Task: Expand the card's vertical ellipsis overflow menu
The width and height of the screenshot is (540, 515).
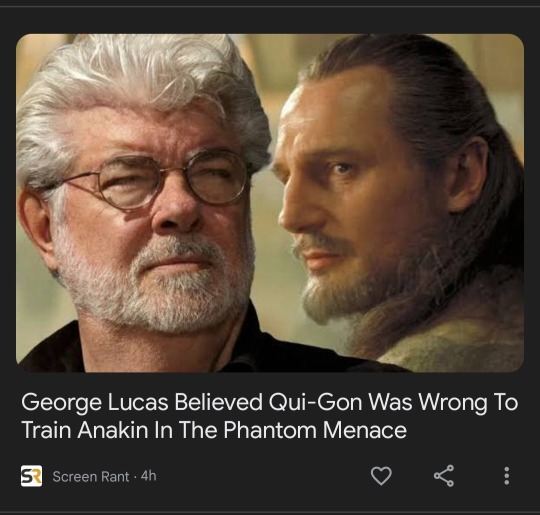Action: coord(506,476)
